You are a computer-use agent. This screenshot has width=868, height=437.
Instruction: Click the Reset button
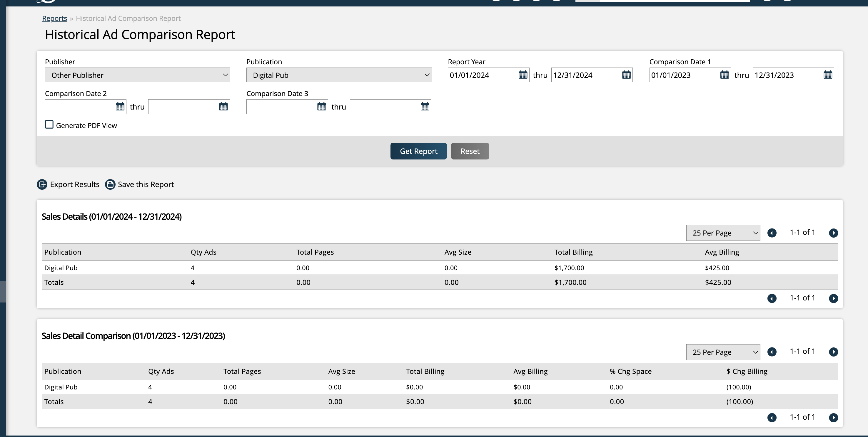click(x=470, y=151)
